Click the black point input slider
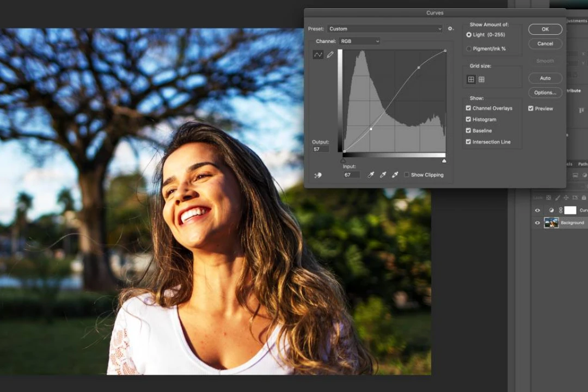Image resolution: width=588 pixels, height=392 pixels. point(343,161)
